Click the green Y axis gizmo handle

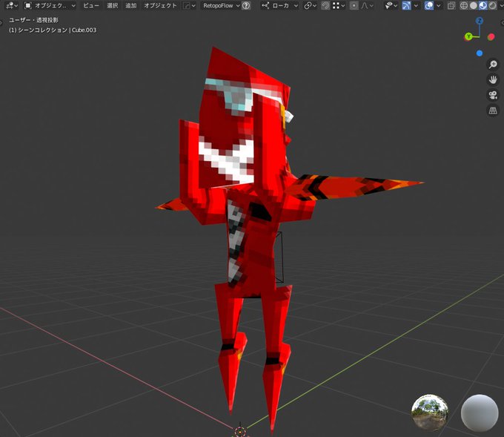[468, 36]
